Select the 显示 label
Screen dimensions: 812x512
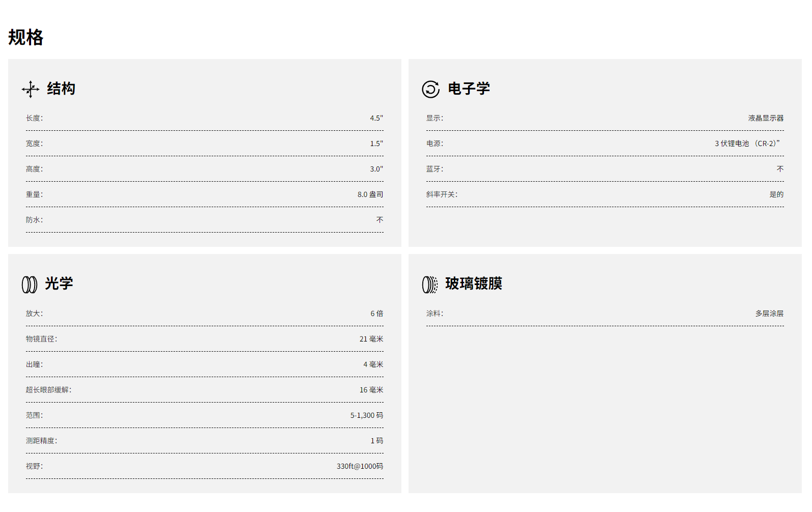pyautogui.click(x=435, y=118)
